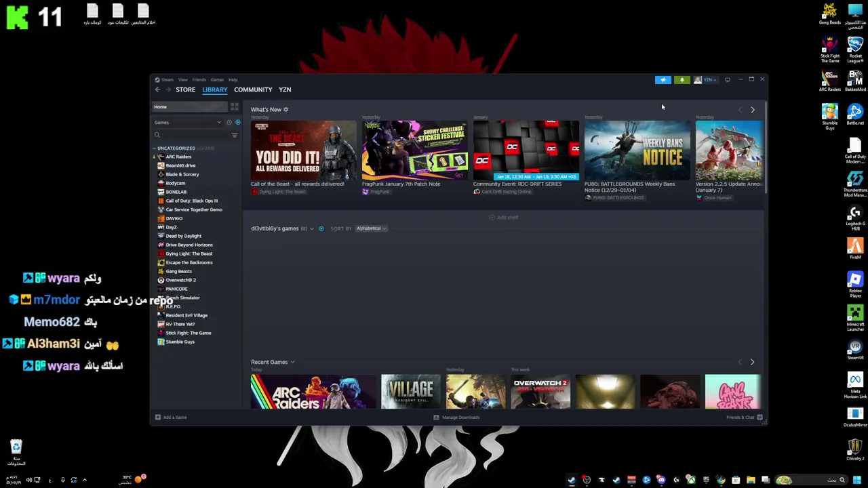Select Overwatch 2 in game list

coord(180,280)
